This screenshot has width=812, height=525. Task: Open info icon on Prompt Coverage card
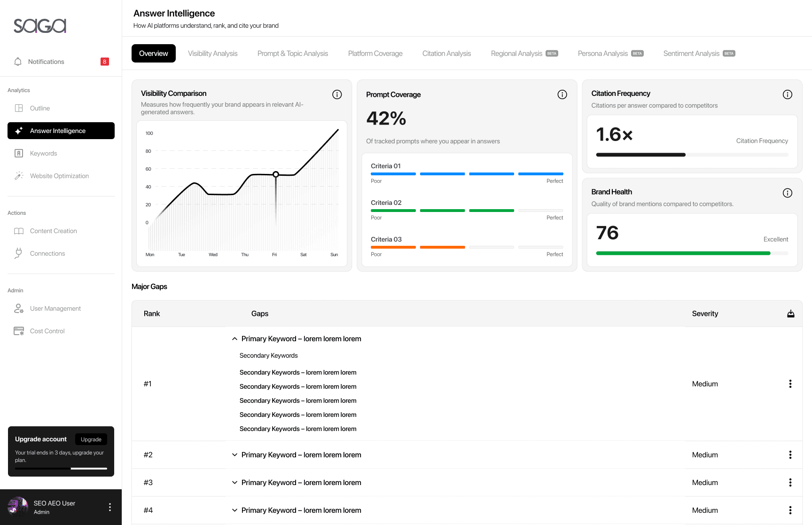(562, 94)
